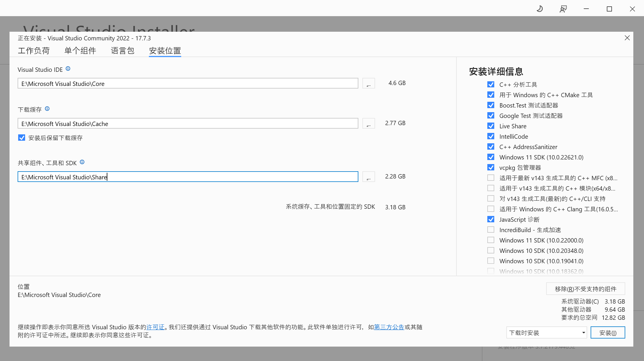
Task: Uncheck vcpkg 包管理器
Action: point(491,168)
